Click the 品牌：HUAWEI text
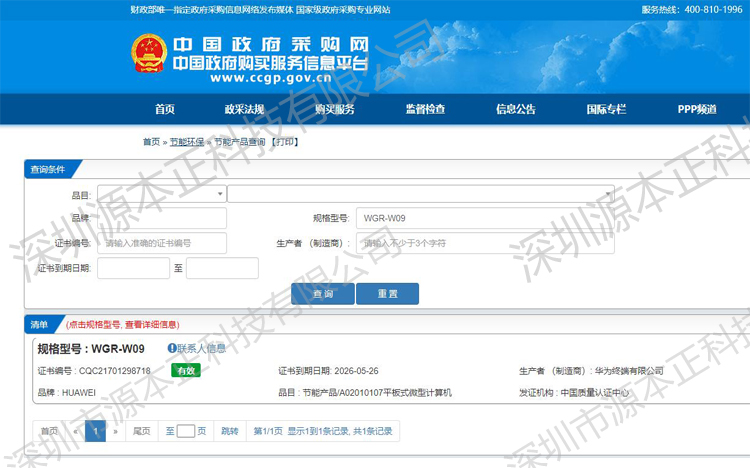Viewport: 750px width, 468px height. [66, 392]
